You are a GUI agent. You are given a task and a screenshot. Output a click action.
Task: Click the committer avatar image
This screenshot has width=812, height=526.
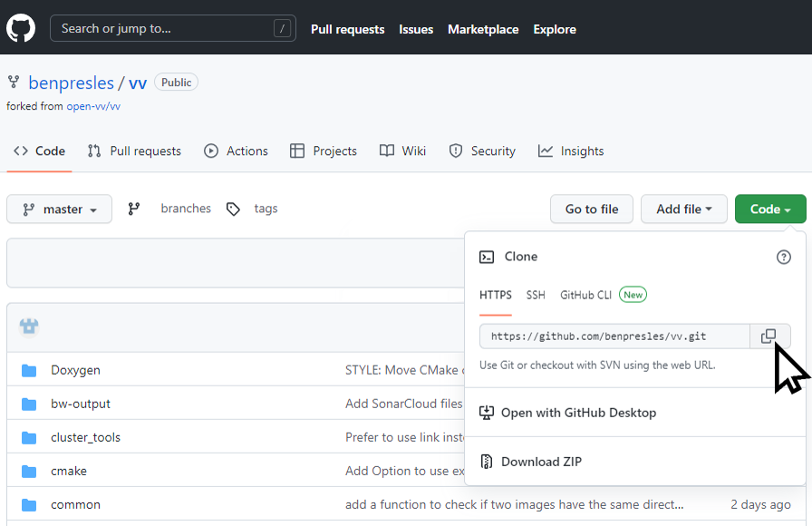pos(29,327)
